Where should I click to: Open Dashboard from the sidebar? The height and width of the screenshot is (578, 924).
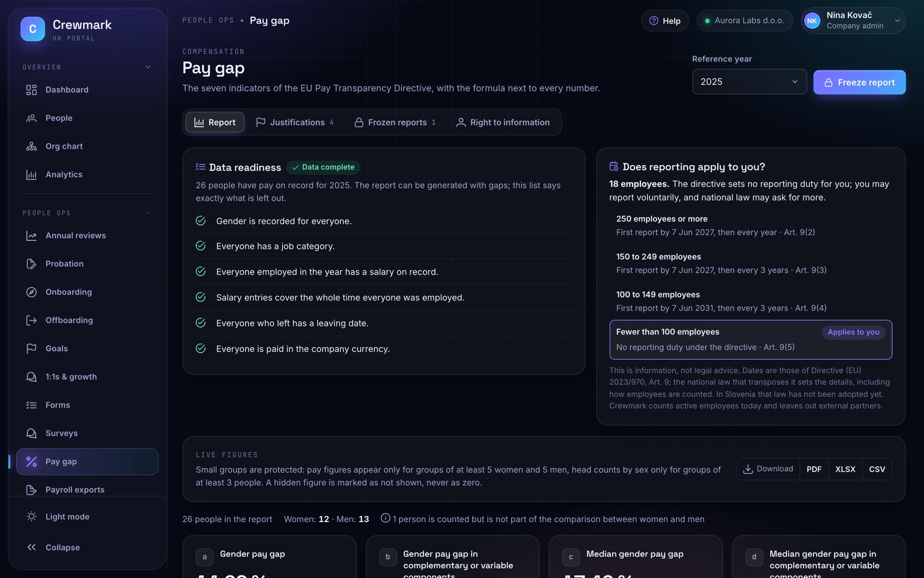click(87, 90)
